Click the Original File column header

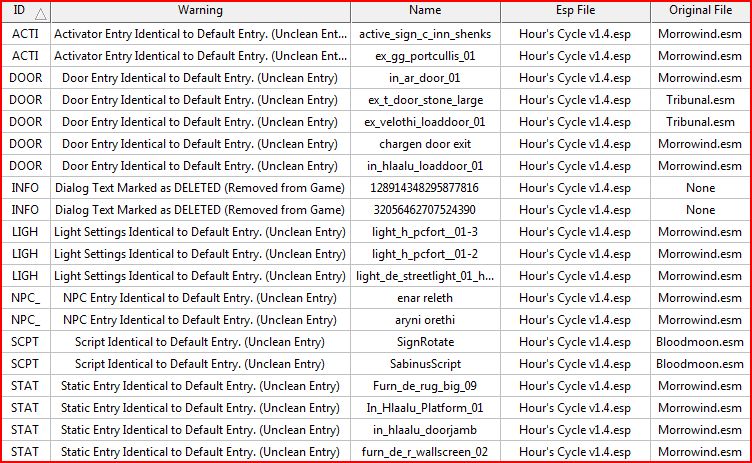701,12
